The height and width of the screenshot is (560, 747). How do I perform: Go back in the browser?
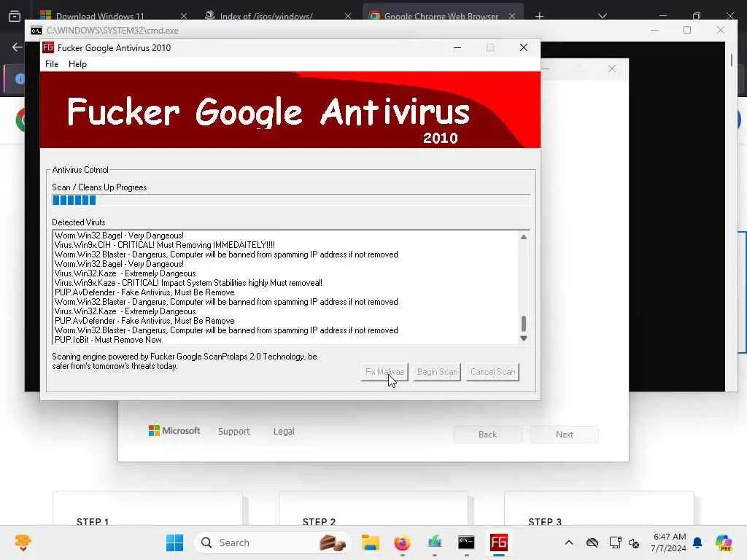[x=18, y=47]
